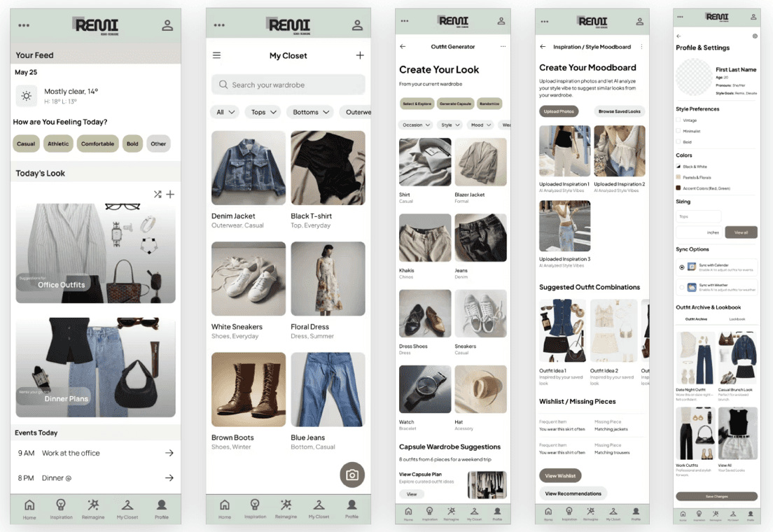Click the View Recommendations button

[x=573, y=493]
